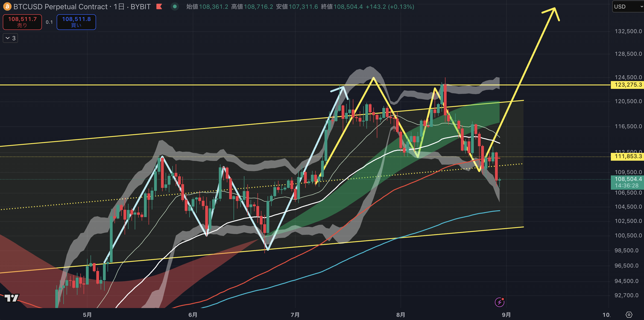Click the green market status dot
Screen dimensions: 644x320
pyautogui.click(x=175, y=6)
